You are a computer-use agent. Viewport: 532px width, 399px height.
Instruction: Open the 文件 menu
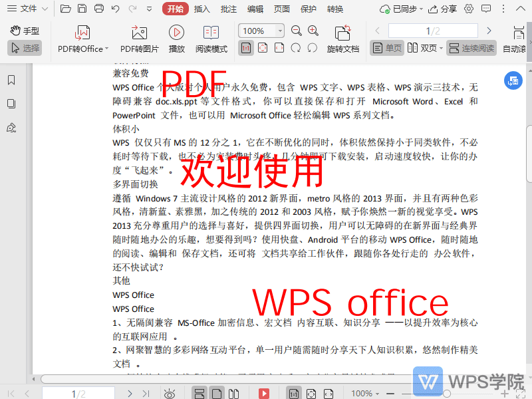click(27, 9)
